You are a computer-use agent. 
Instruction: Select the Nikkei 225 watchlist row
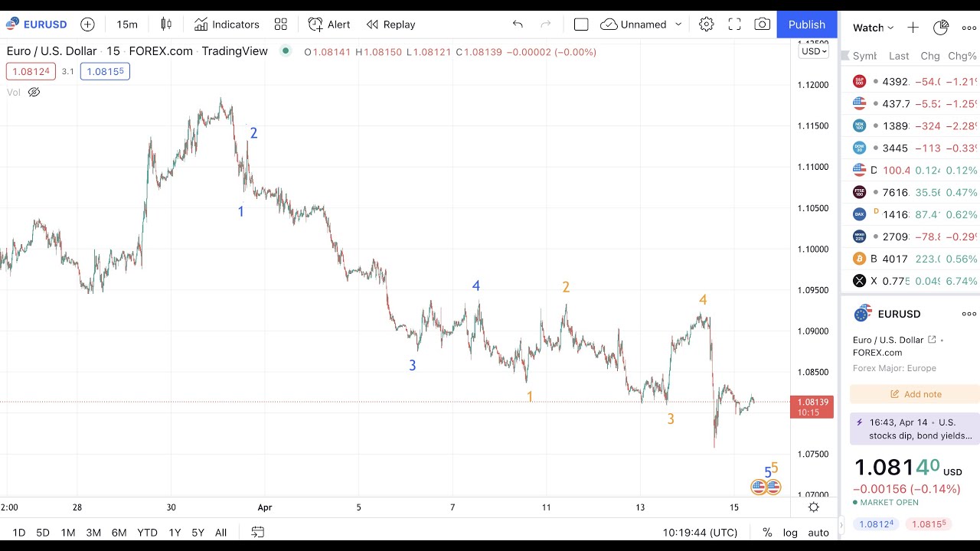910,237
